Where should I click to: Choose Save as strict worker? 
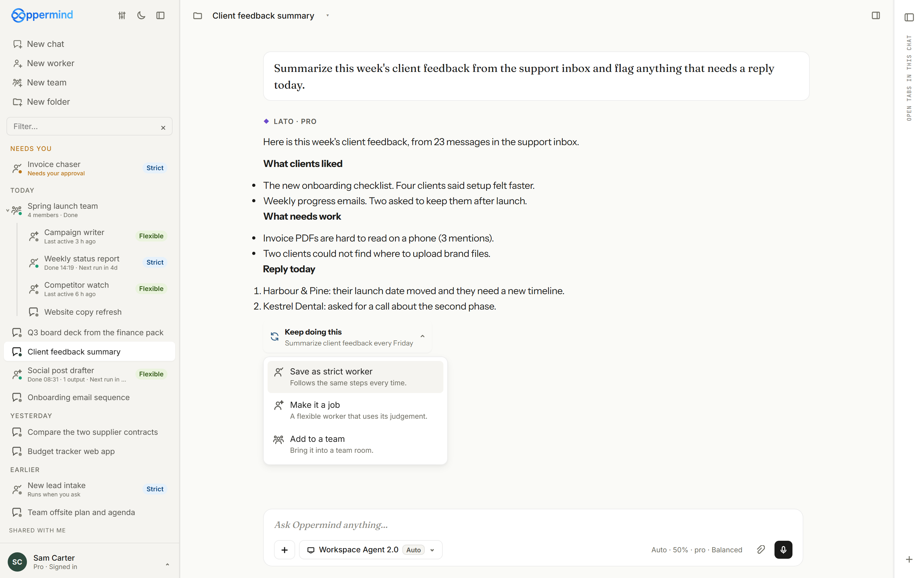coord(355,377)
